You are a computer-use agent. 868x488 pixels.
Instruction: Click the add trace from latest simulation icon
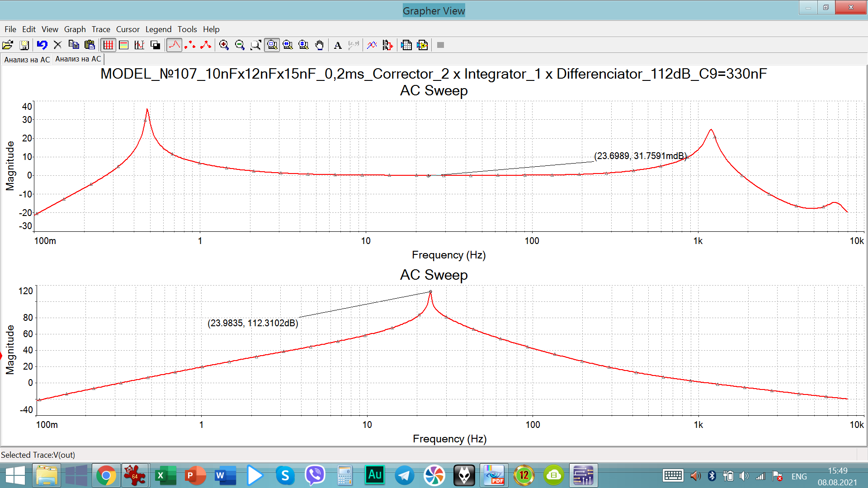pyautogui.click(x=387, y=45)
